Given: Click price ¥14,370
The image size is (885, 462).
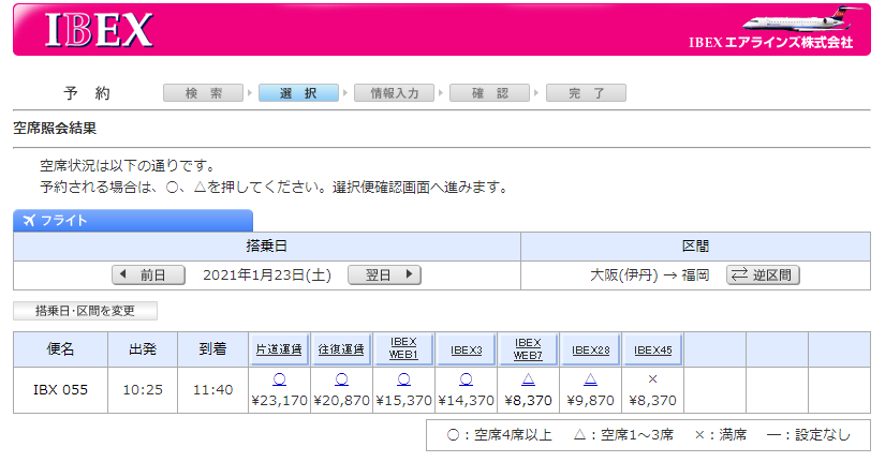Looking at the screenshot, I should tap(466, 401).
